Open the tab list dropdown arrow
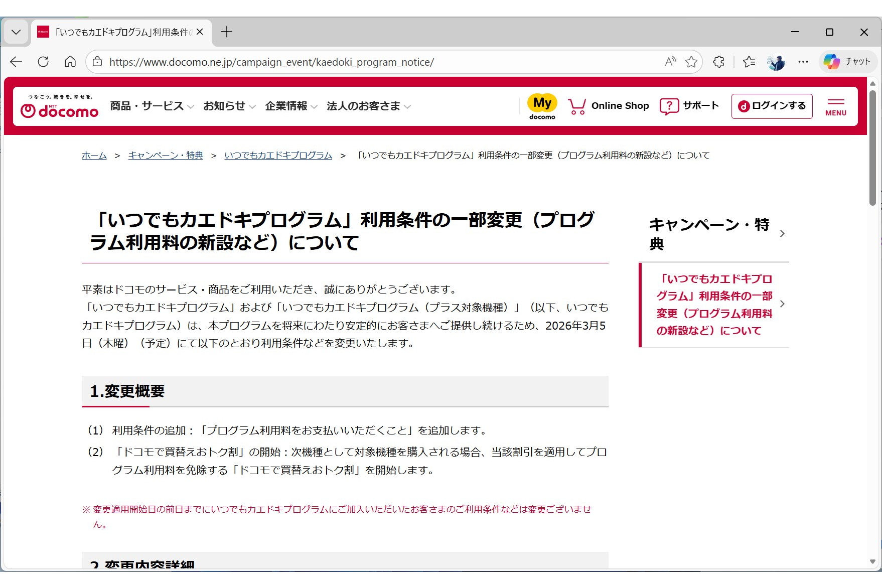 tap(16, 32)
